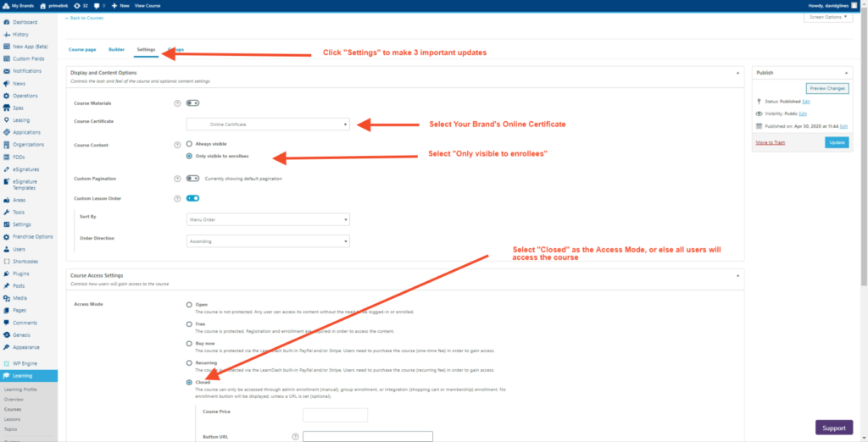Click the Comments bubble icon
The width and height of the screenshot is (868, 442).
tap(7, 323)
